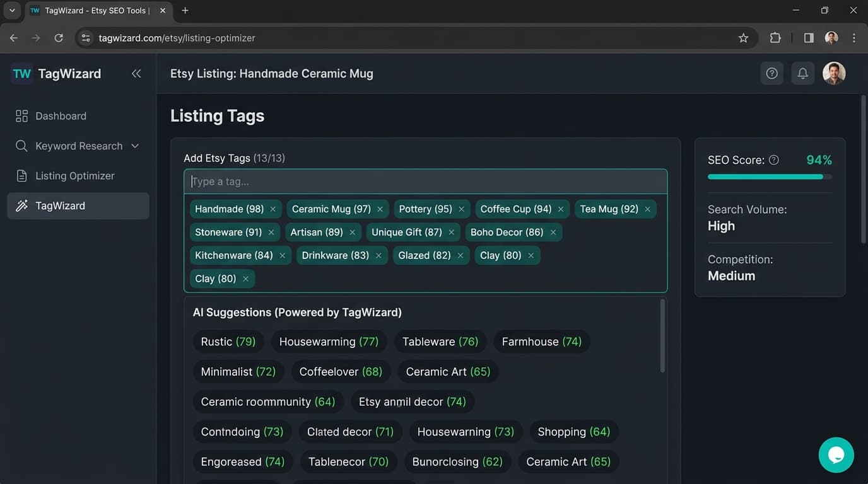The width and height of the screenshot is (868, 484).
Task: Click the Keyword Research magnifier icon
Action: coord(21,146)
